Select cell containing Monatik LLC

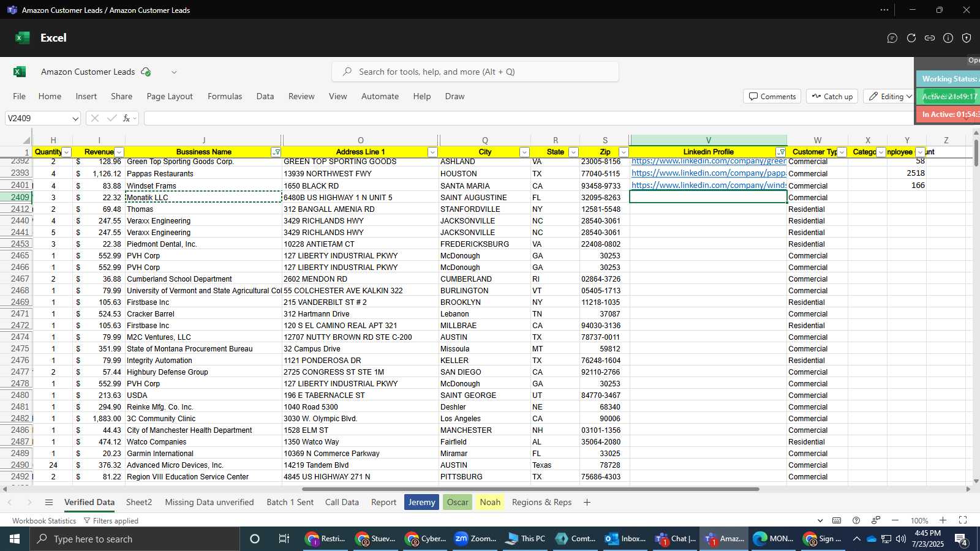(x=203, y=197)
